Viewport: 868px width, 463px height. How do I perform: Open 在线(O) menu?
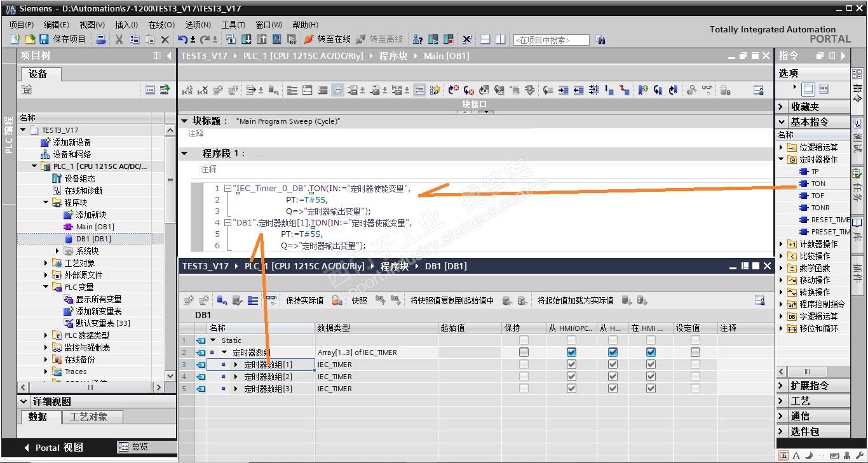(161, 25)
